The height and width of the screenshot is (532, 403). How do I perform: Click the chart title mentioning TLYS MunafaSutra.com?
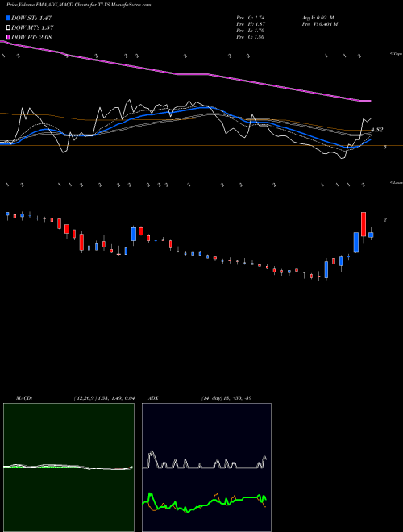[x=79, y=5]
